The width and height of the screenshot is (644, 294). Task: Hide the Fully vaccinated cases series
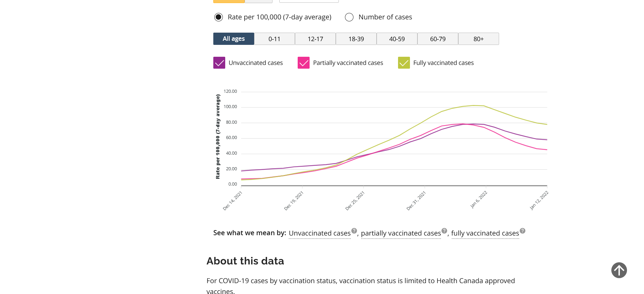tap(404, 63)
